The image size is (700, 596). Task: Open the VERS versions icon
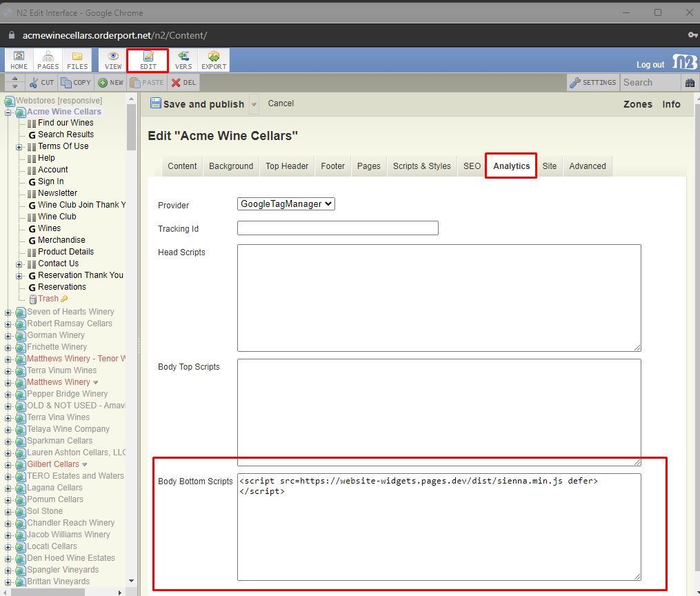click(x=183, y=60)
